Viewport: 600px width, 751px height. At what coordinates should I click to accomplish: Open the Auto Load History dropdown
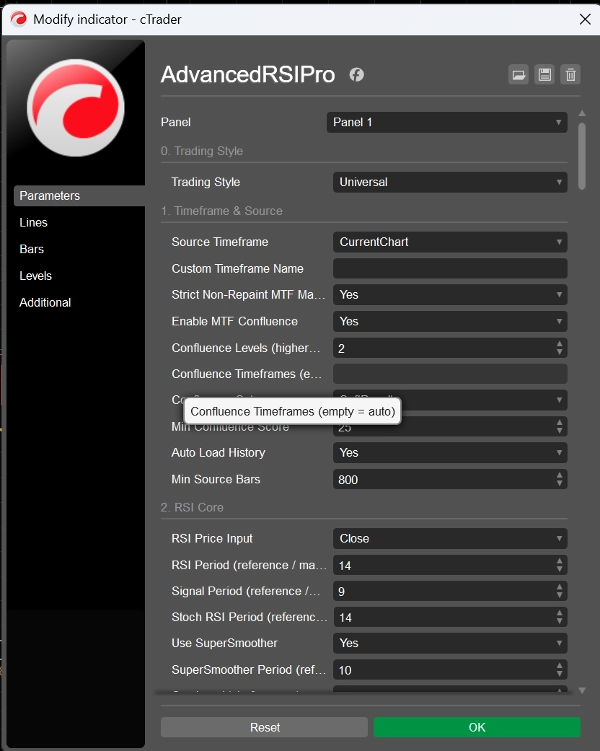tap(450, 453)
